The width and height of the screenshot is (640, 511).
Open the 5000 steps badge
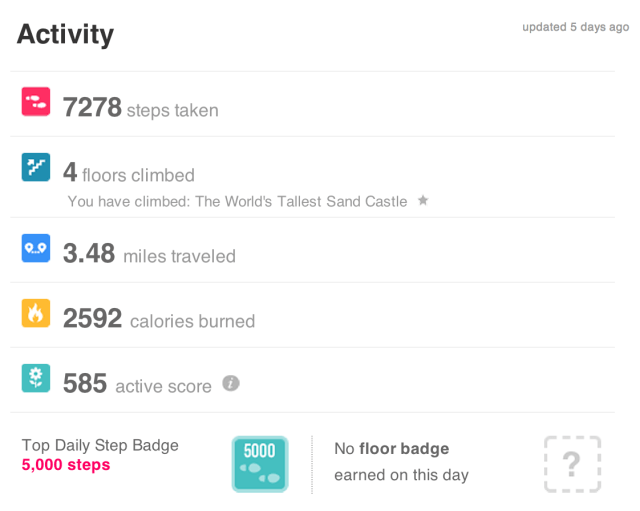click(x=260, y=464)
